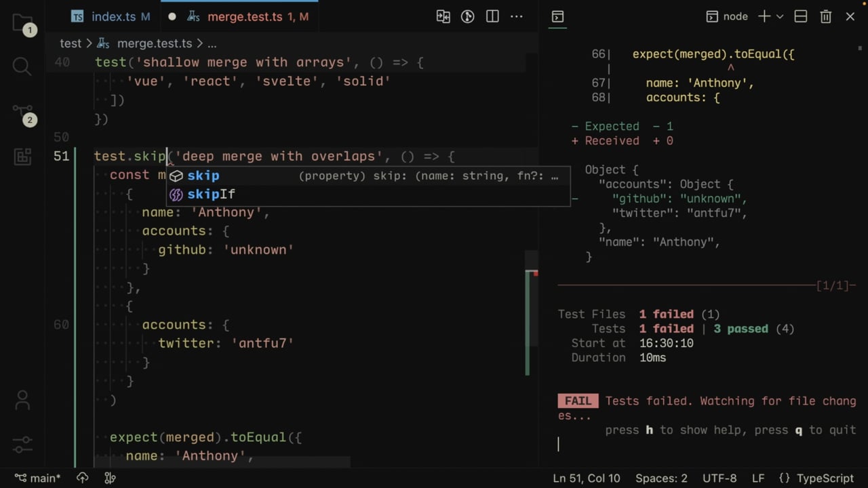Open the Explorer view in activity bar
This screenshot has height=488, width=868.
[22, 24]
